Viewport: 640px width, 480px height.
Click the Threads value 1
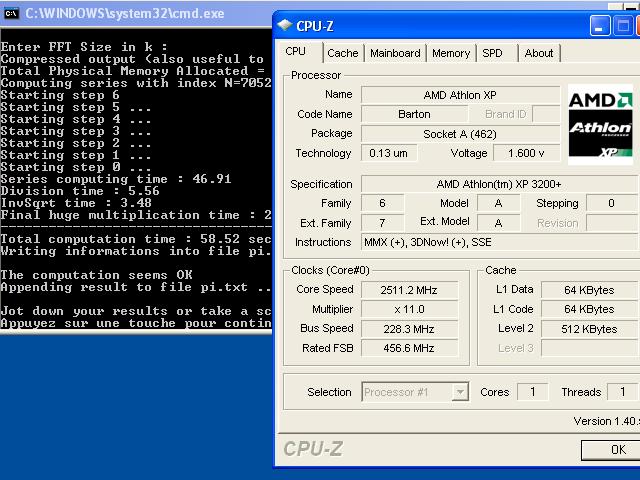click(x=622, y=392)
